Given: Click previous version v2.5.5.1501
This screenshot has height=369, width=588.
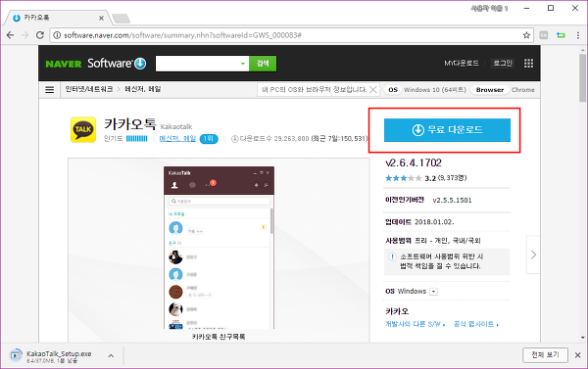Looking at the screenshot, I should click(x=452, y=201).
